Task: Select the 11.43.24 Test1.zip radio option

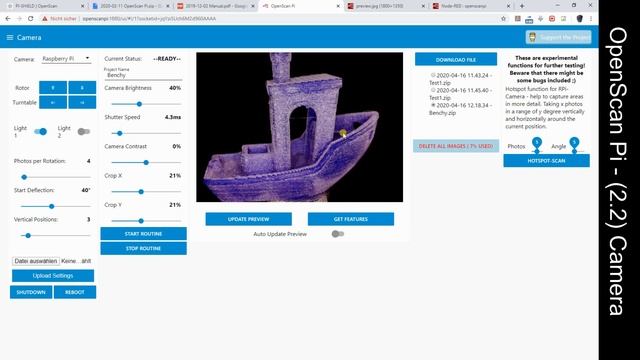Action: coord(433,75)
